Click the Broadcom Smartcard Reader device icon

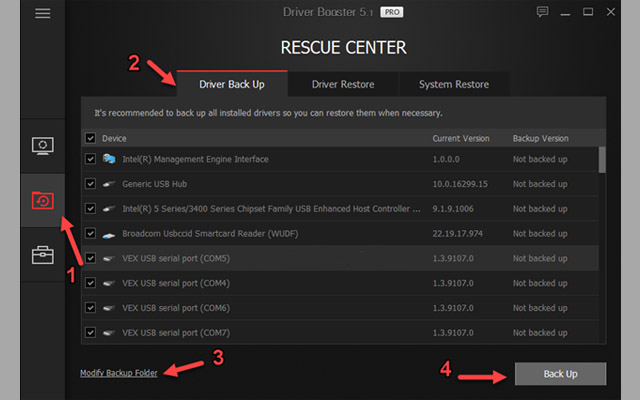point(109,235)
